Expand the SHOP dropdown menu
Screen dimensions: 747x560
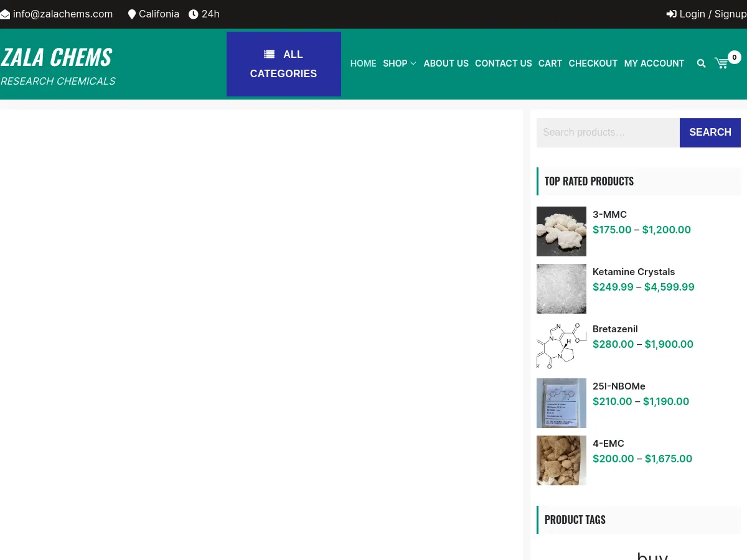tap(399, 63)
